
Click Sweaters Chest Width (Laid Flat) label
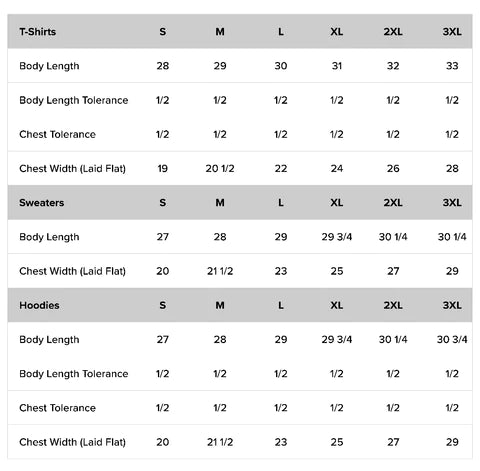(x=72, y=271)
